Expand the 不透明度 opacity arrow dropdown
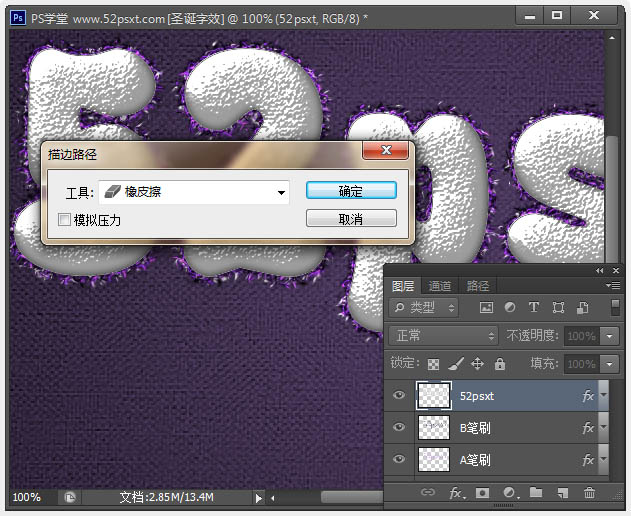The height and width of the screenshot is (516, 631). click(607, 336)
